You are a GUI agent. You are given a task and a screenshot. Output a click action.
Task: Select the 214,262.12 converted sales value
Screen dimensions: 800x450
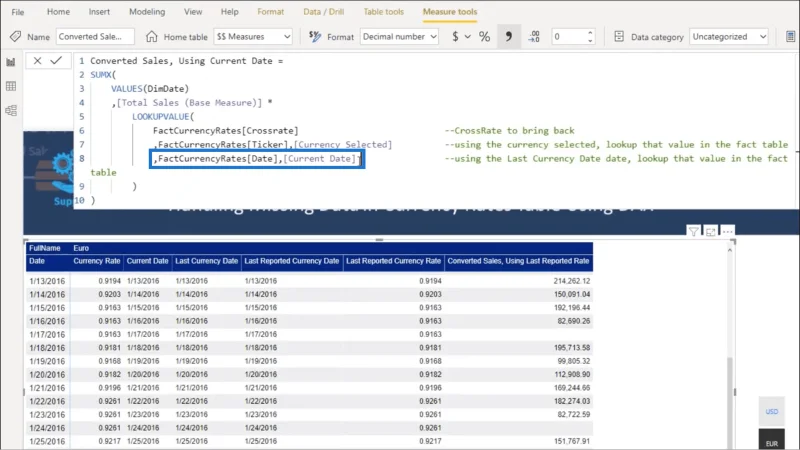[571, 281]
